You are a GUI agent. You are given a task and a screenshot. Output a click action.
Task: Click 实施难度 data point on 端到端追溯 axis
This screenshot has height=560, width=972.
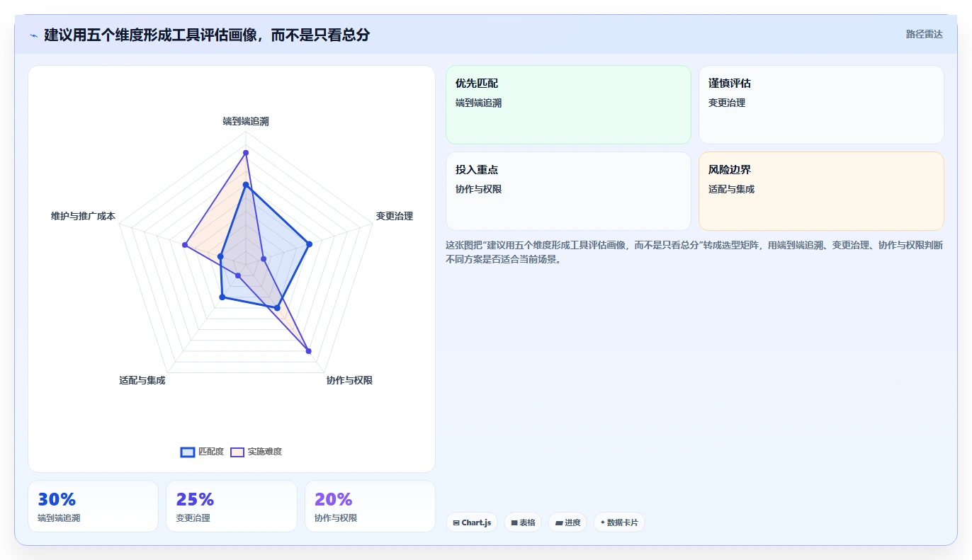click(x=246, y=152)
